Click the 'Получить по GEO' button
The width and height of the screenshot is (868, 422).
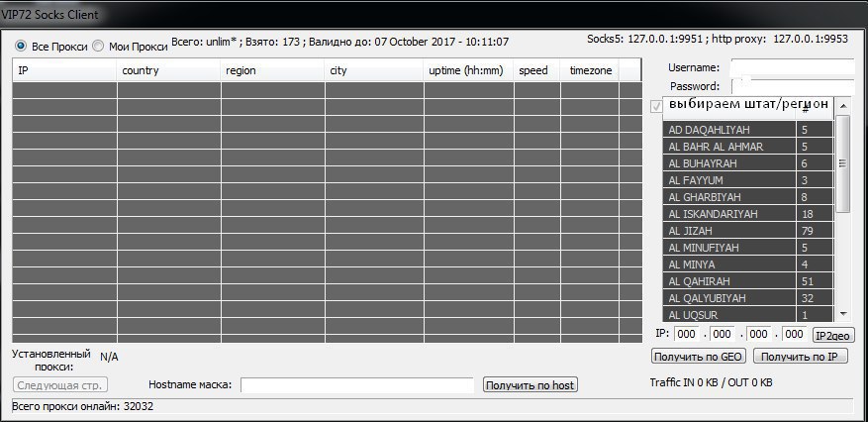coord(698,357)
